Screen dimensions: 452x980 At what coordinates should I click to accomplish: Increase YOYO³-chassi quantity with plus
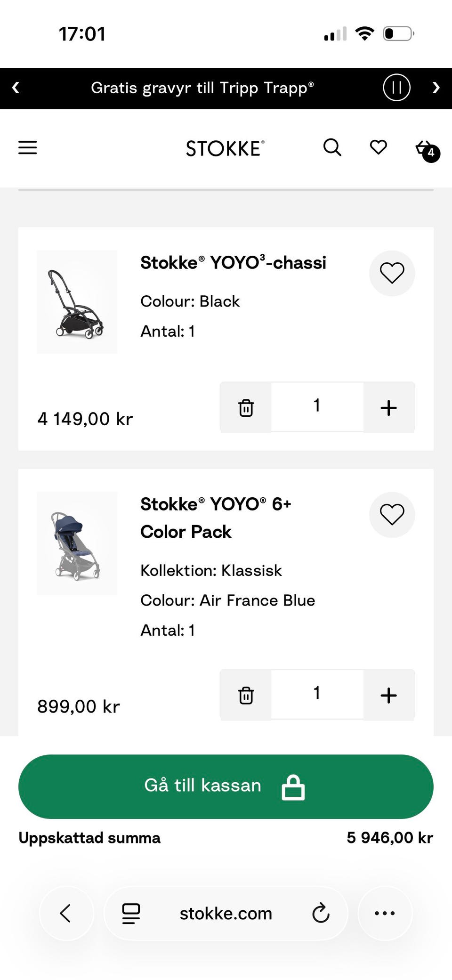[x=388, y=408]
